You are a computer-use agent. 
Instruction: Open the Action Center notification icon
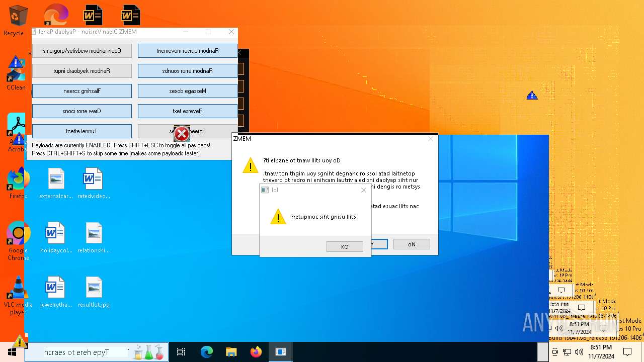[x=627, y=352]
